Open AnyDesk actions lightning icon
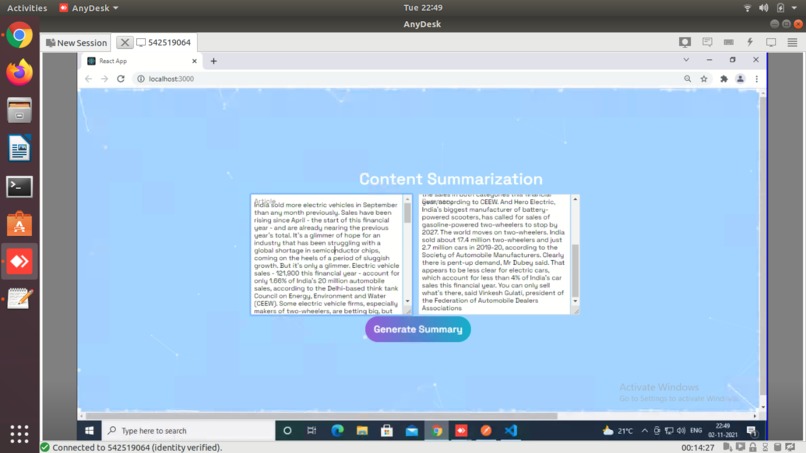 click(x=750, y=42)
